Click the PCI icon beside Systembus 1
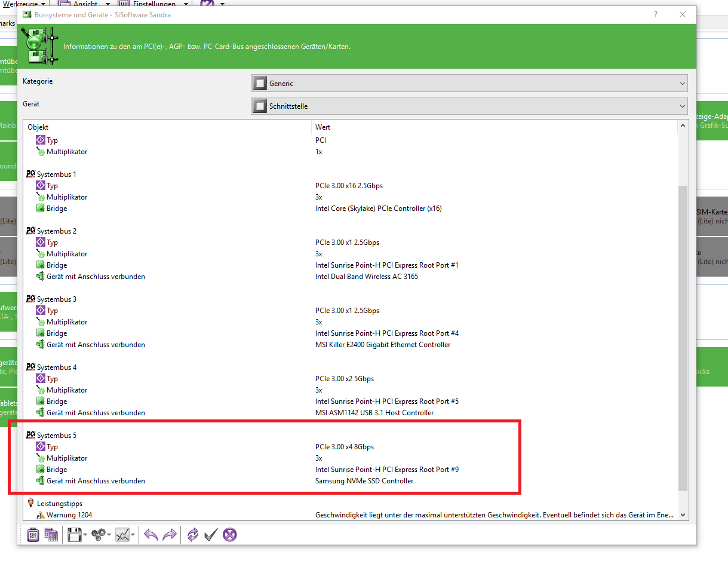The height and width of the screenshot is (567, 728). click(31, 174)
